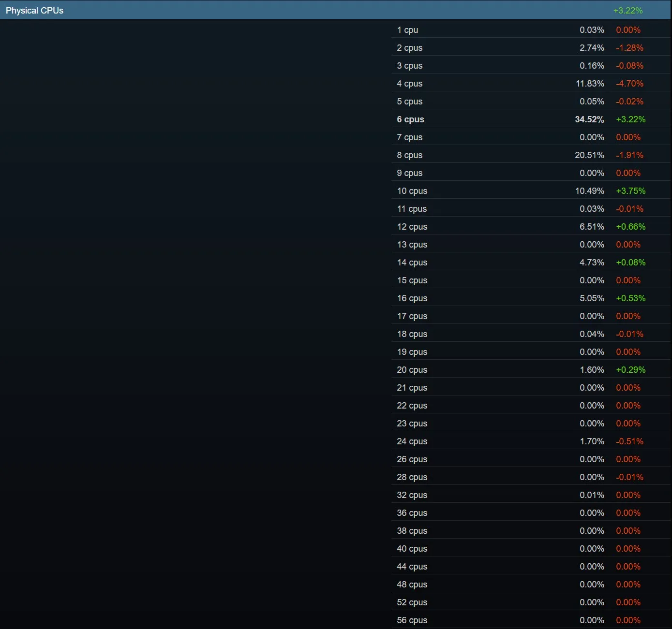Click 1.60% share in 20 cpus row
The image size is (672, 629).
click(592, 370)
